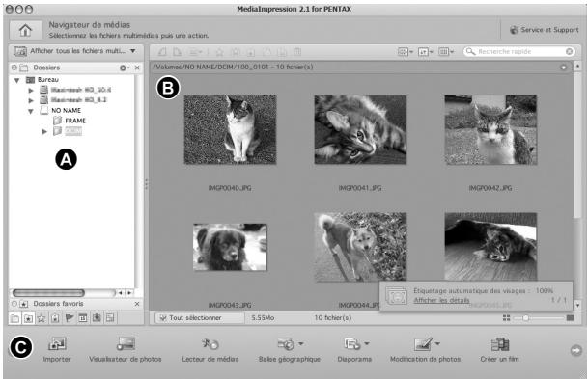The image size is (588, 379).
Task: Switch to the faces tab icon
Action: click(x=97, y=318)
